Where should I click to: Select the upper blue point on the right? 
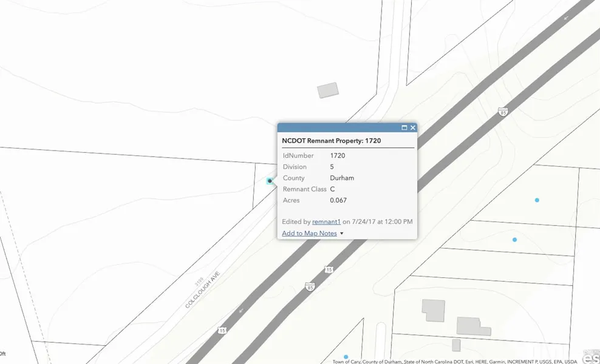[537, 200]
